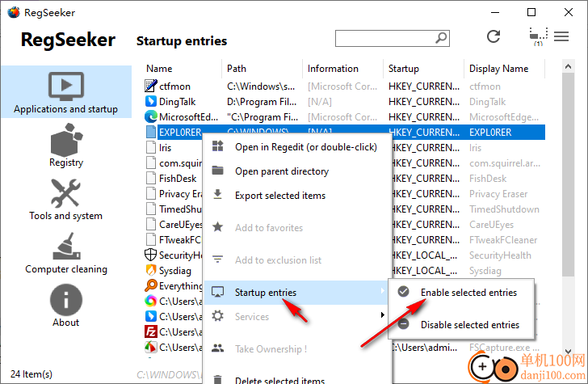Click the MicrosoftEdge entry icon
Viewport: 588px width, 384px height.
click(x=151, y=116)
